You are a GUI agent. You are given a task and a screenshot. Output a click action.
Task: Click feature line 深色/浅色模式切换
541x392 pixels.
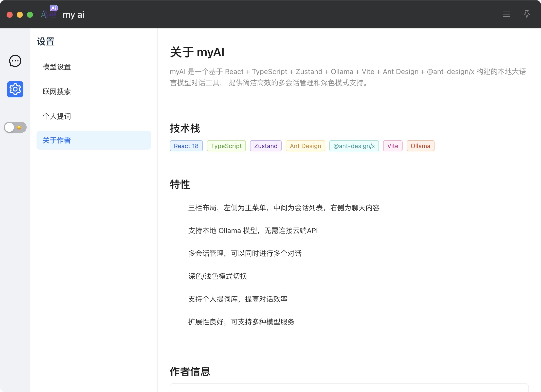[x=218, y=276]
